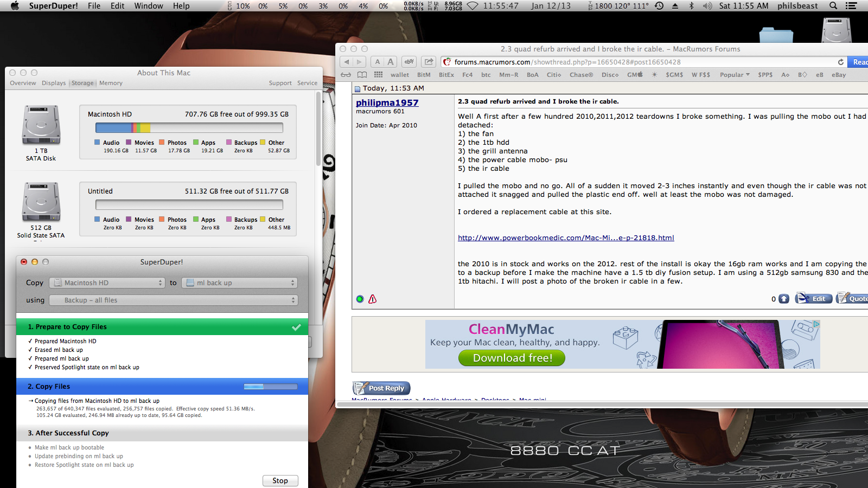Switch to Overview tab in About This Mac
Viewport: 868px width, 488px height.
click(x=23, y=83)
